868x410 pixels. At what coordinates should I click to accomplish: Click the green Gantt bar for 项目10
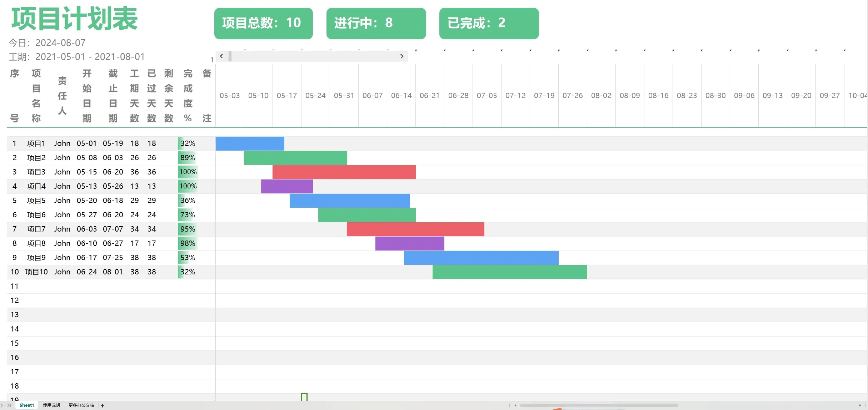pyautogui.click(x=510, y=272)
